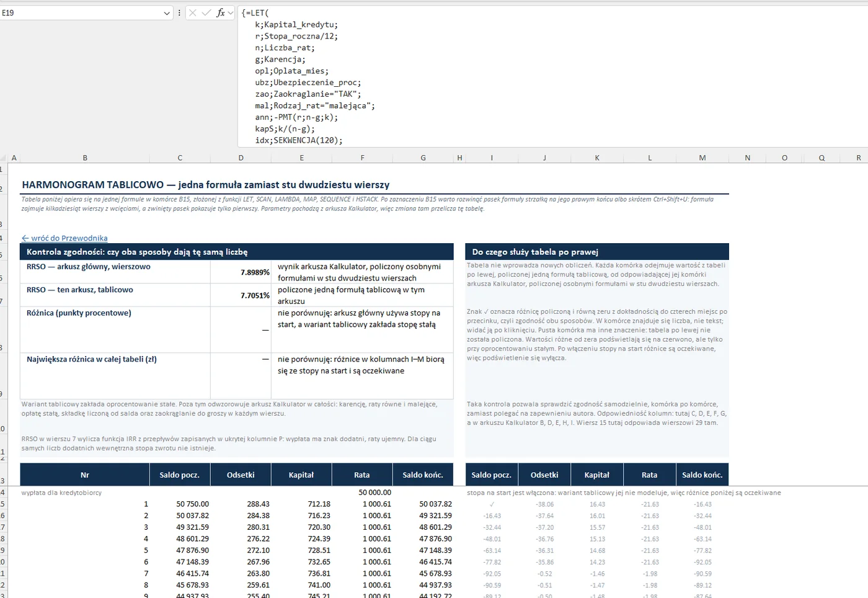This screenshot has height=598, width=868.
Task: Select column N header
Action: [747, 158]
